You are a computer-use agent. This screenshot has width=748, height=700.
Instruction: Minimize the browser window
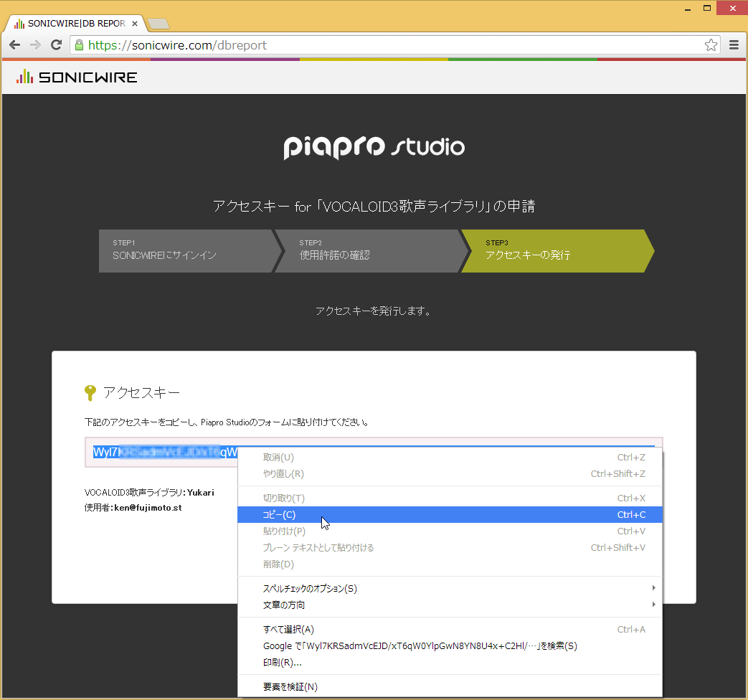pos(688,9)
